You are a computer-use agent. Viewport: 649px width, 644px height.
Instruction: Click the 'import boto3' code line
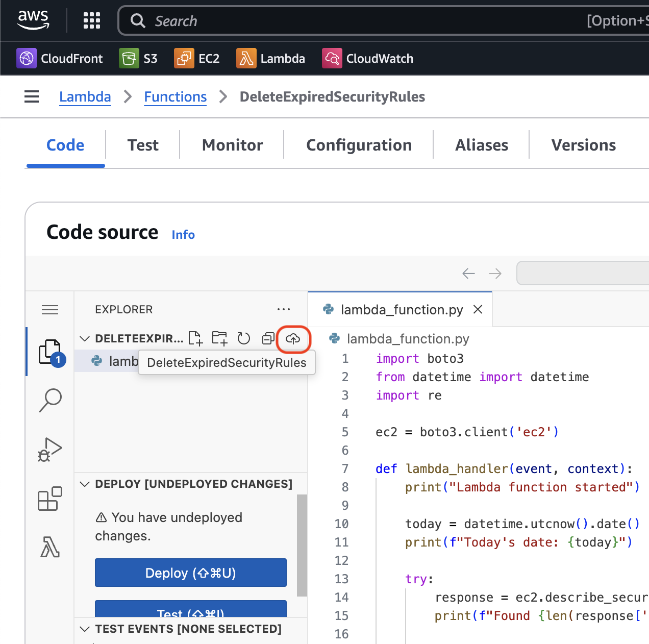(x=420, y=358)
